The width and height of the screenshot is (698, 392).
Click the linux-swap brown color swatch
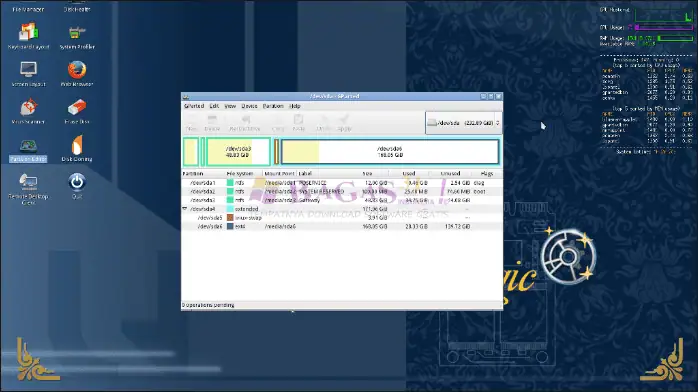pyautogui.click(x=230, y=218)
